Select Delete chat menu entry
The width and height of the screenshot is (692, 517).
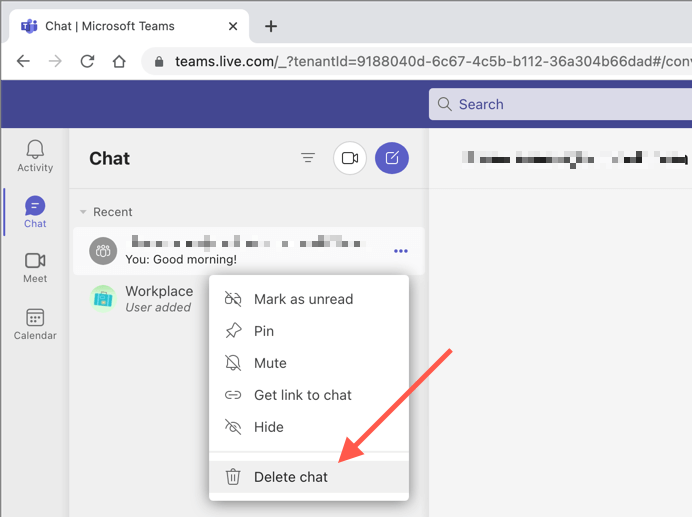(309, 477)
